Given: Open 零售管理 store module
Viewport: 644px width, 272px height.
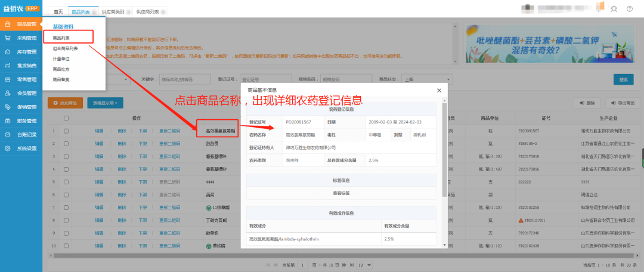Looking at the screenshot, I should 21,79.
